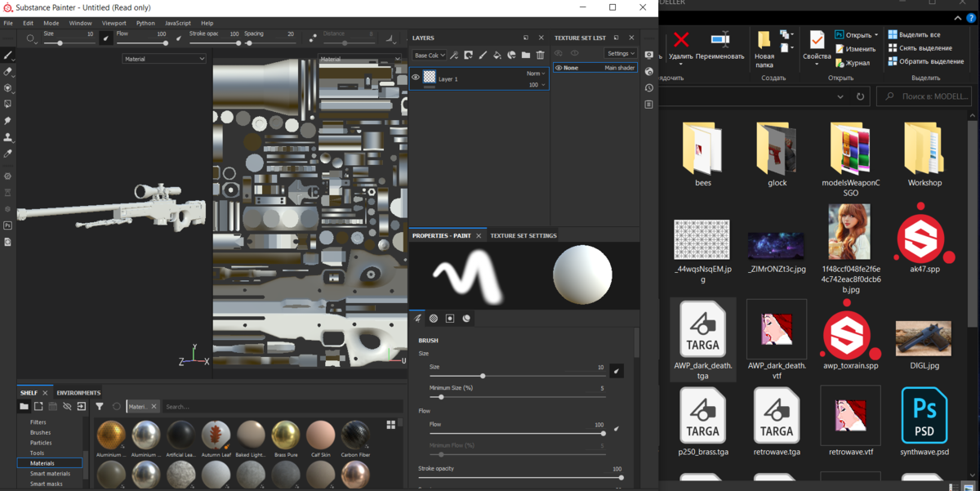The height and width of the screenshot is (491, 980).
Task: Open Layer 1 blend mode Norm dropdown
Action: (536, 74)
